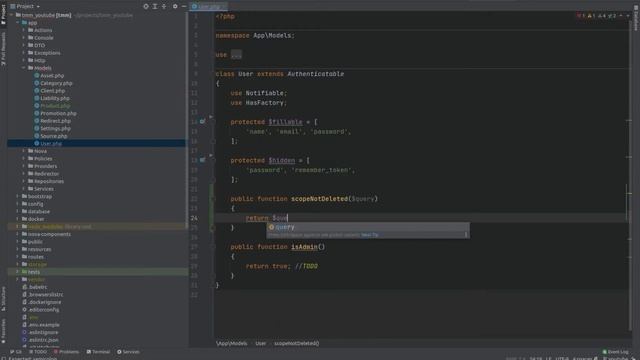
Task: Select the docker folder
Action: (x=33, y=219)
